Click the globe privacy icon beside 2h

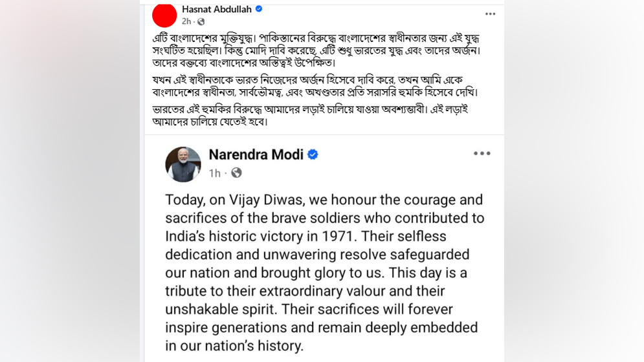coord(201,21)
